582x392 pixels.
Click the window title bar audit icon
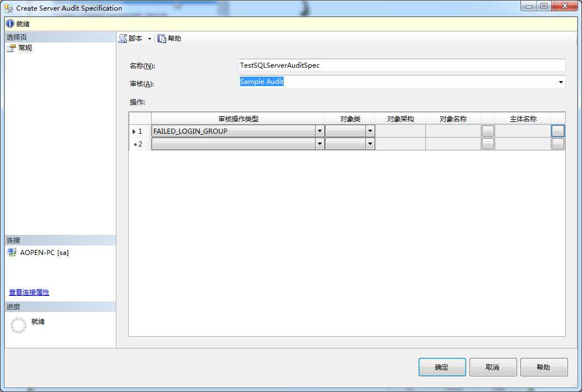click(x=8, y=8)
